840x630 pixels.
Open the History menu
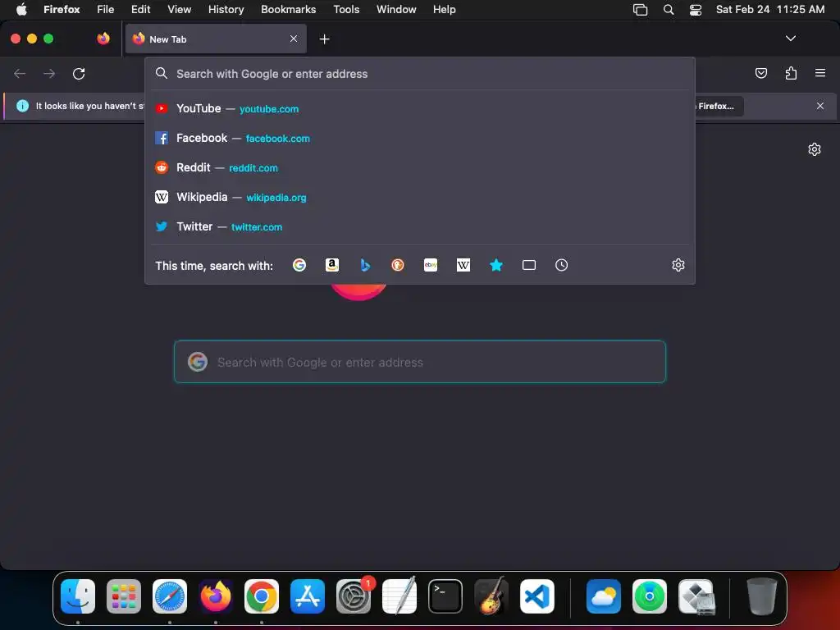[x=226, y=10]
